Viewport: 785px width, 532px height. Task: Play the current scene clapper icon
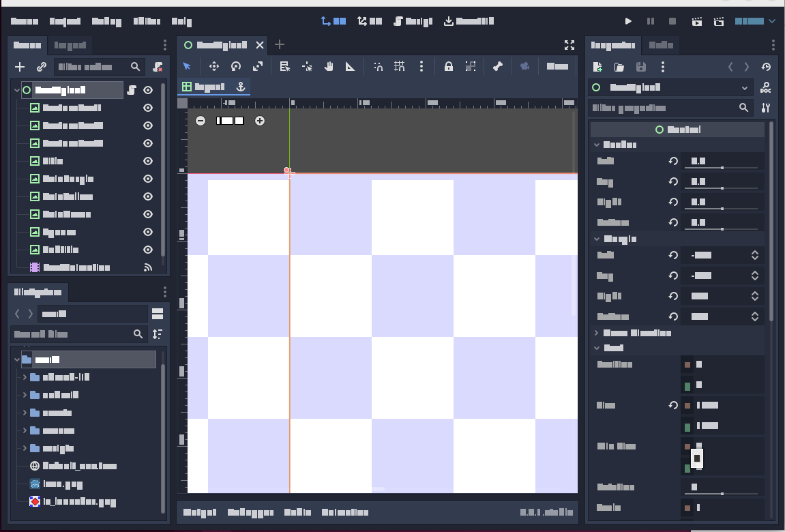pyautogui.click(x=696, y=21)
